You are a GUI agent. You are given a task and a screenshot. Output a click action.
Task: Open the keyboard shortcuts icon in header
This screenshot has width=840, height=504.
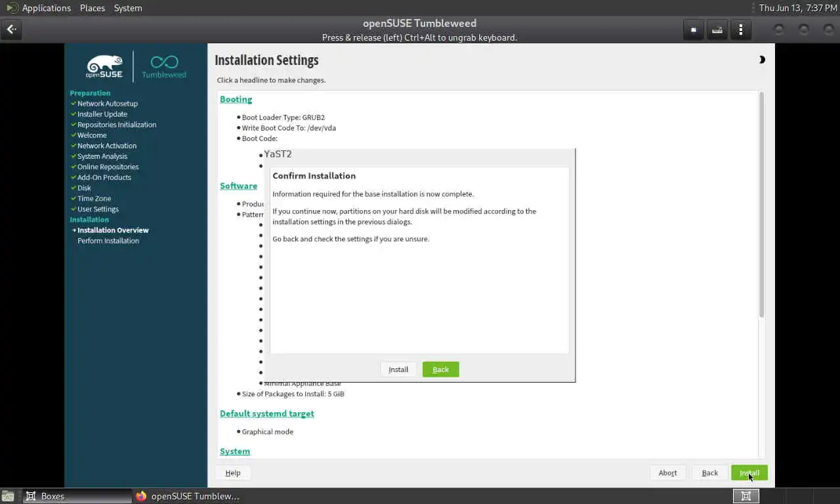pyautogui.click(x=717, y=30)
